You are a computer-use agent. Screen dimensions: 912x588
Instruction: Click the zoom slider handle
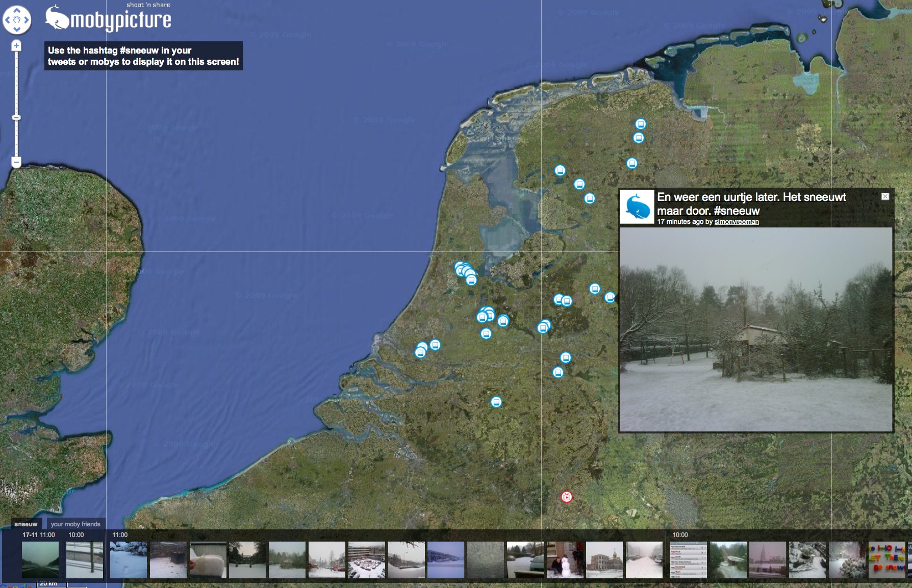click(x=16, y=117)
